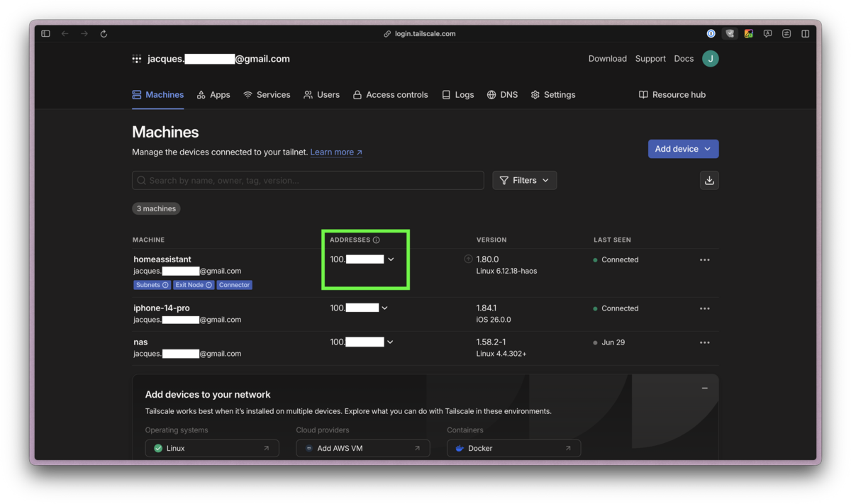Open the Machines tab
The width and height of the screenshot is (851, 504).
pyautogui.click(x=158, y=95)
